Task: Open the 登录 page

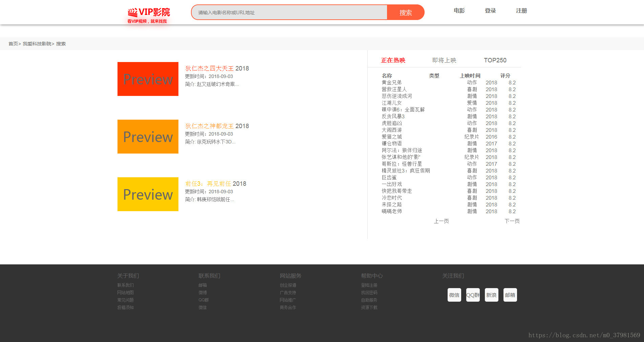Action: 490,11
